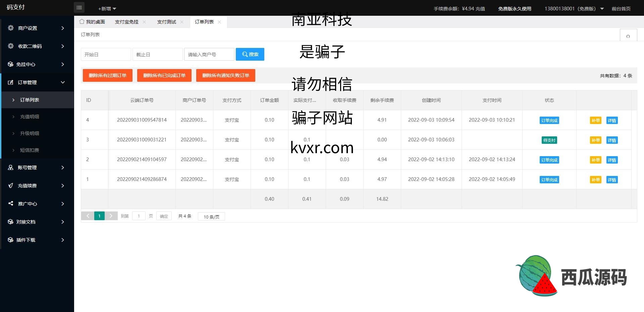Close the 订单列表 tab
644x312 pixels.
pyautogui.click(x=219, y=22)
